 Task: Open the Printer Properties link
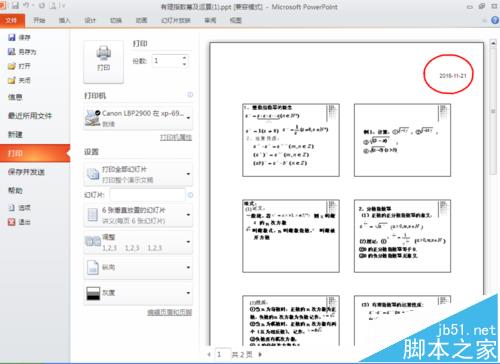pyautogui.click(x=176, y=137)
